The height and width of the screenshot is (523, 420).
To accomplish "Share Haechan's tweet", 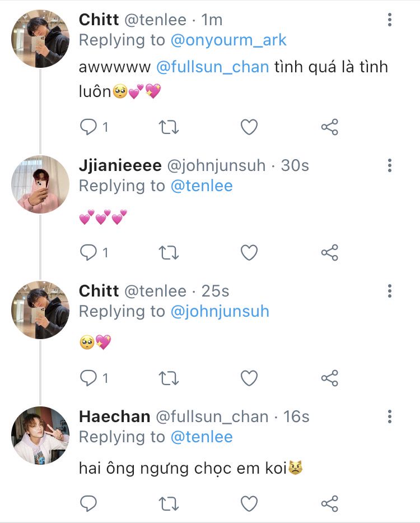I will (x=330, y=504).
